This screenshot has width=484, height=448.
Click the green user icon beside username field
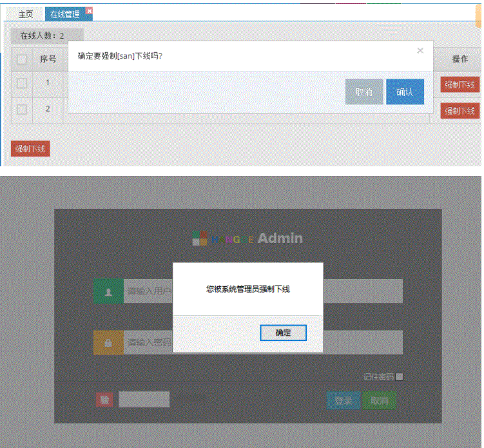(x=108, y=291)
